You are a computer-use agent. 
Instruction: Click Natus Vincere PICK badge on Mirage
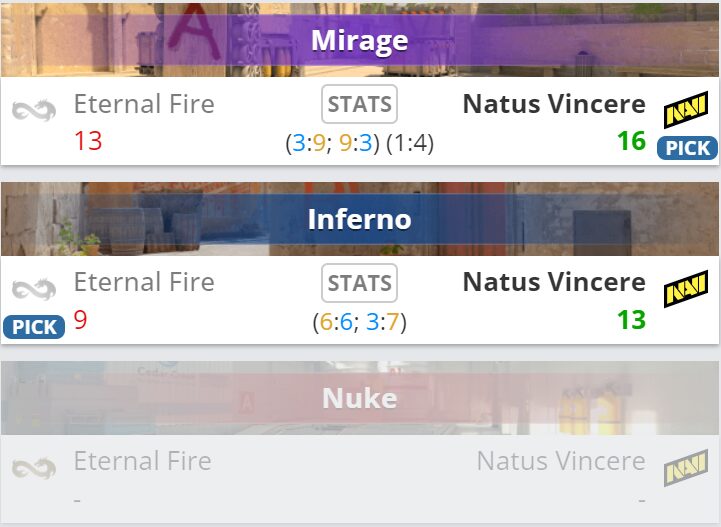[x=687, y=148]
